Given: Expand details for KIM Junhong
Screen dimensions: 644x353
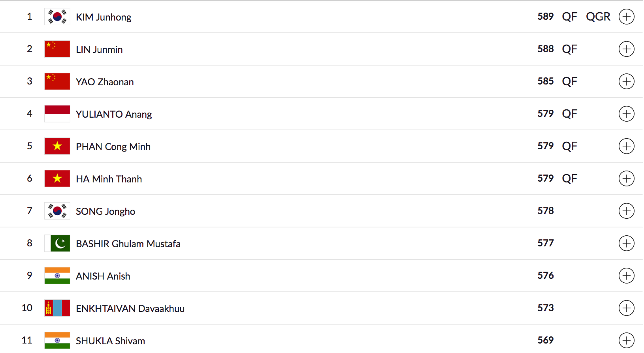Looking at the screenshot, I should coord(626,17).
